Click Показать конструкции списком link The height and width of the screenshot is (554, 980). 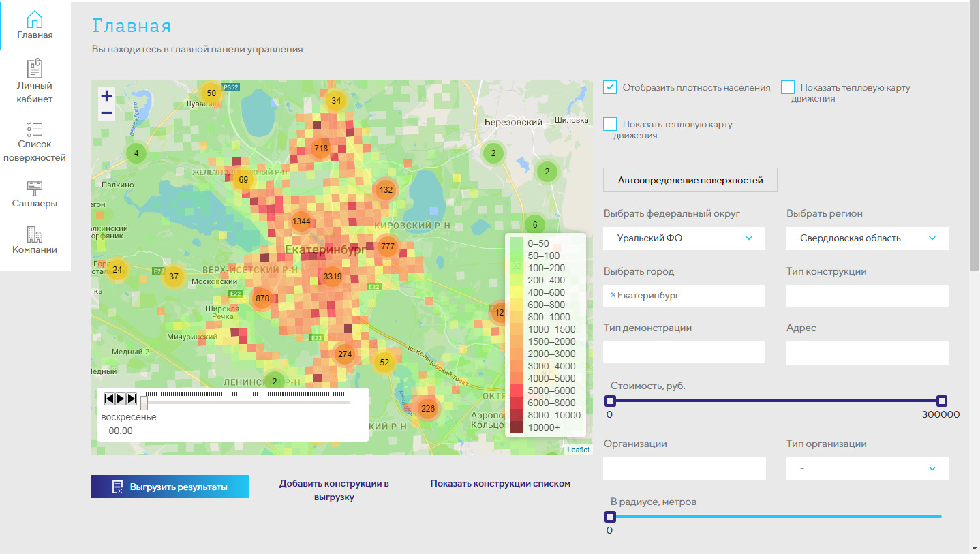coord(500,484)
